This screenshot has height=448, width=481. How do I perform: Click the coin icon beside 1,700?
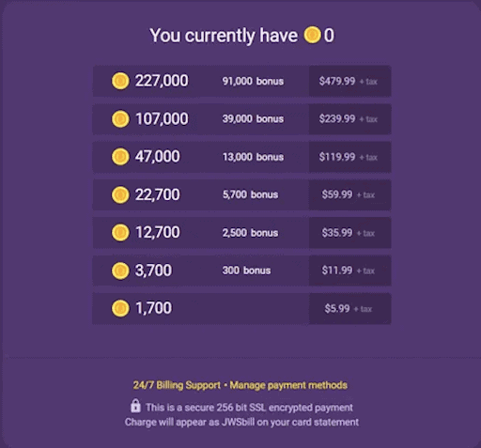pyautogui.click(x=120, y=308)
